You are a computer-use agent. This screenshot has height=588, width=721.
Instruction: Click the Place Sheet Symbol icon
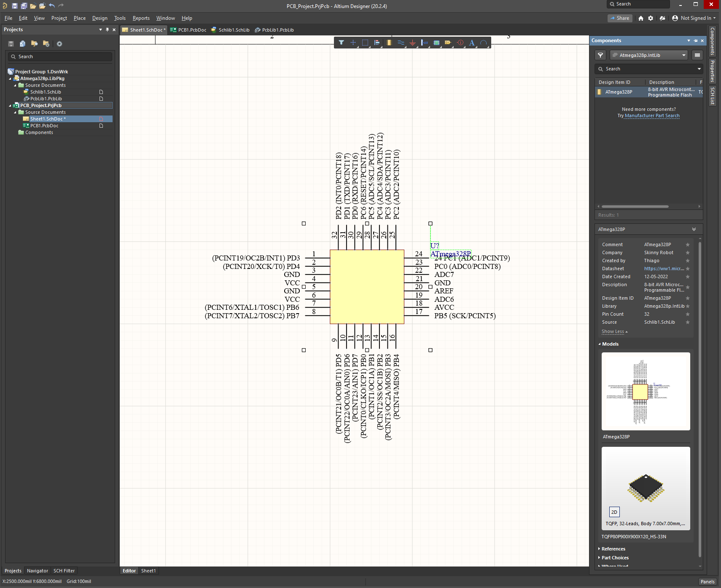click(436, 43)
